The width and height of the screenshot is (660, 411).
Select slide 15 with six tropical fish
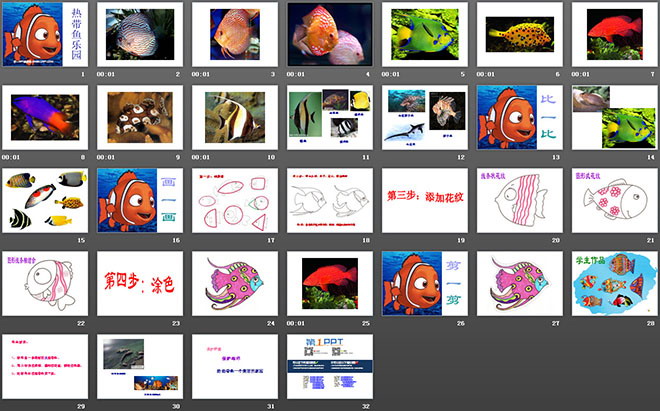pyautogui.click(x=45, y=200)
